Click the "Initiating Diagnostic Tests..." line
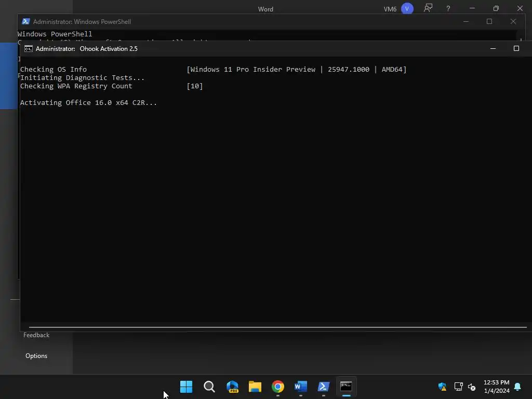532x399 pixels. tap(82, 78)
